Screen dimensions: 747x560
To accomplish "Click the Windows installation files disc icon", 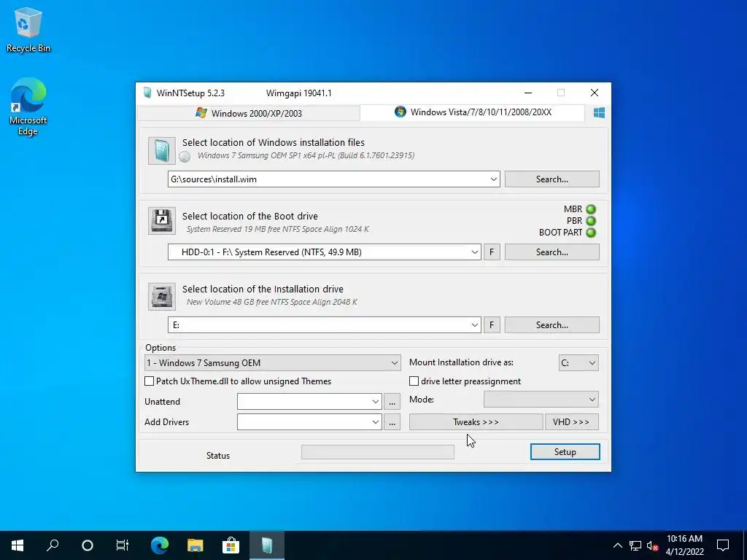I will 161,151.
